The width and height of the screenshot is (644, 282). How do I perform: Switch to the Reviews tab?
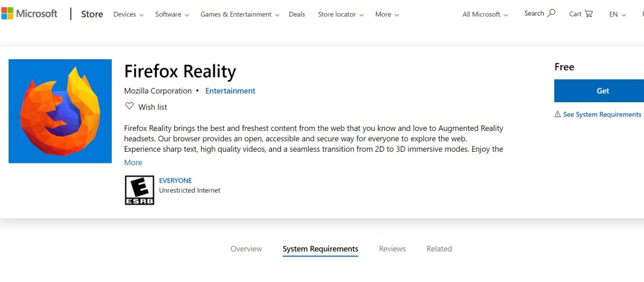point(392,249)
